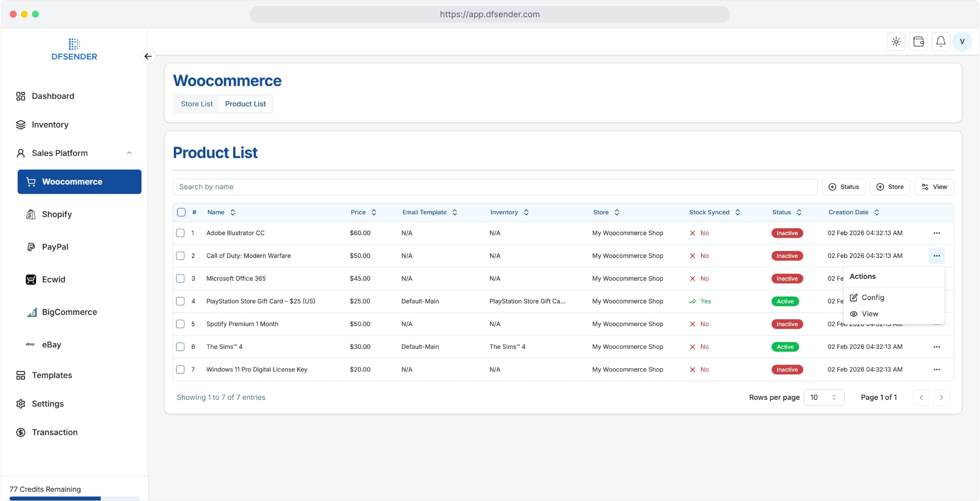
Task: Open the Rows per page dropdown
Action: coord(823,398)
